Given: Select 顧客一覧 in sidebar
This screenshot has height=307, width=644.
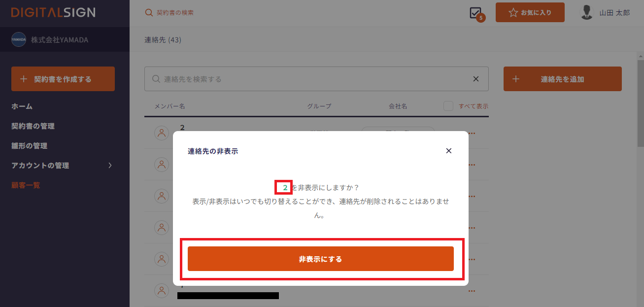Looking at the screenshot, I should coord(26,185).
